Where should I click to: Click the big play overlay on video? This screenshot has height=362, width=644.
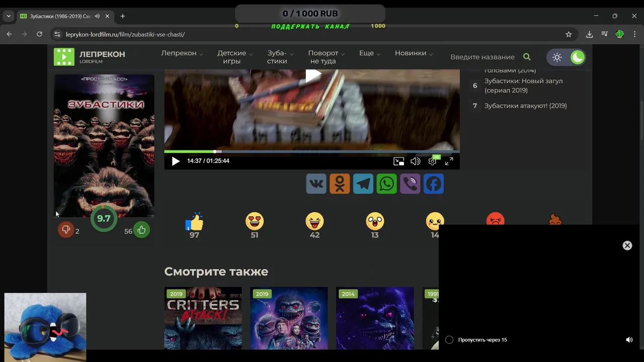tap(313, 75)
